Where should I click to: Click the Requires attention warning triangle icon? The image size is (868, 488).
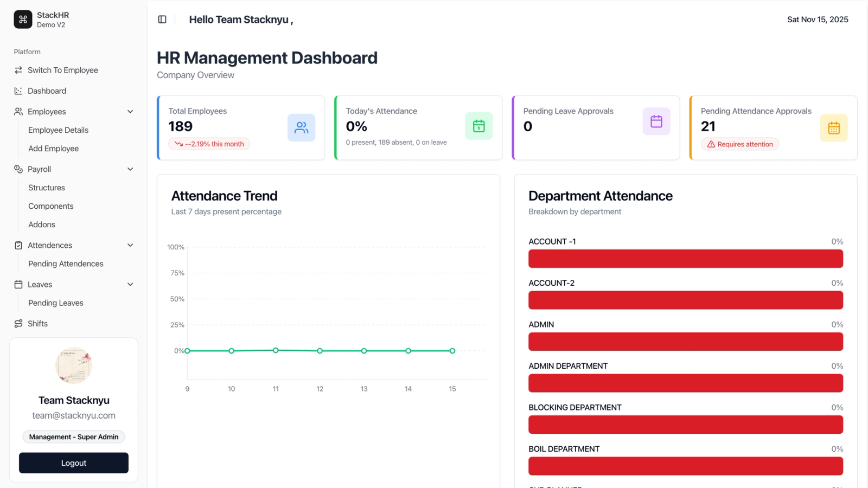point(711,144)
